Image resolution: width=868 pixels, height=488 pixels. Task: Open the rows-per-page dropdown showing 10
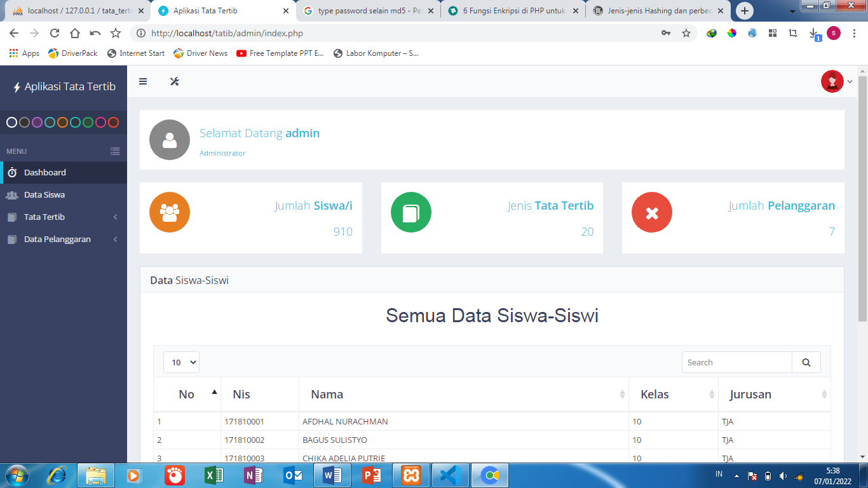click(x=181, y=362)
